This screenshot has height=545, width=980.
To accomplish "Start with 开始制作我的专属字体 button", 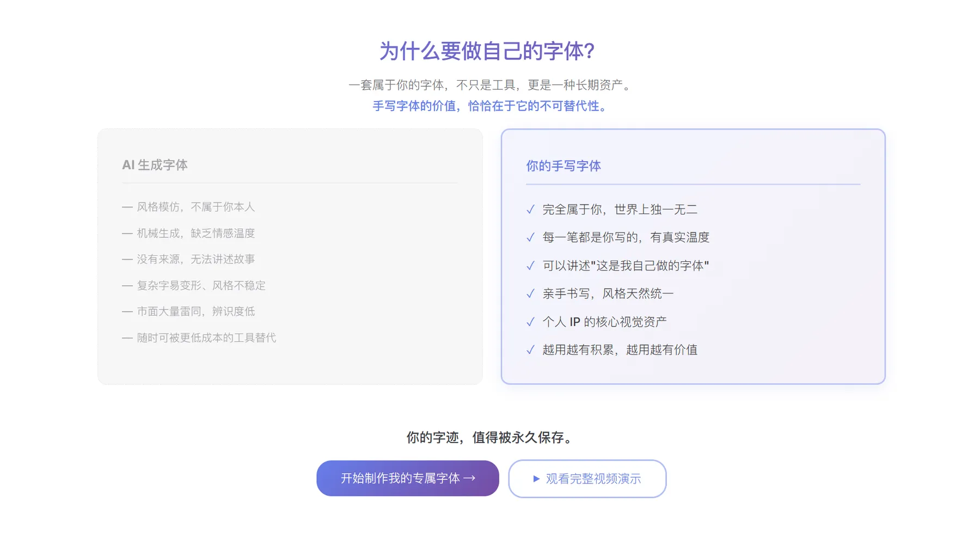I will (x=408, y=478).
